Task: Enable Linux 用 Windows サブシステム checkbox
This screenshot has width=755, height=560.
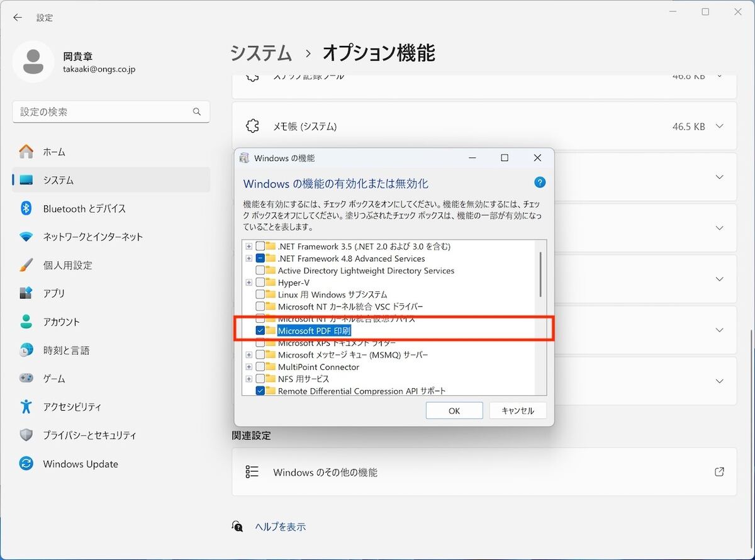Action: point(260,294)
